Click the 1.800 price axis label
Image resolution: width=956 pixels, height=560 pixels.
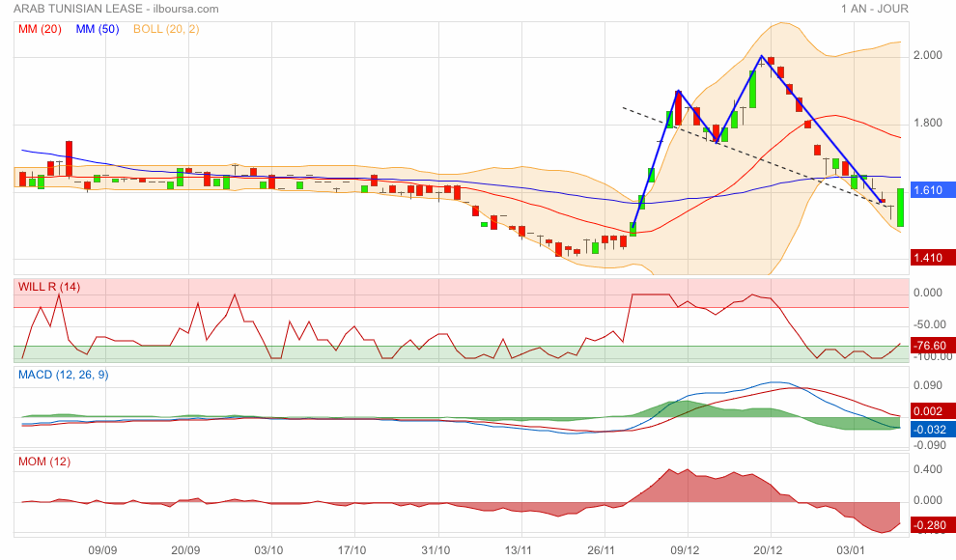point(927,123)
